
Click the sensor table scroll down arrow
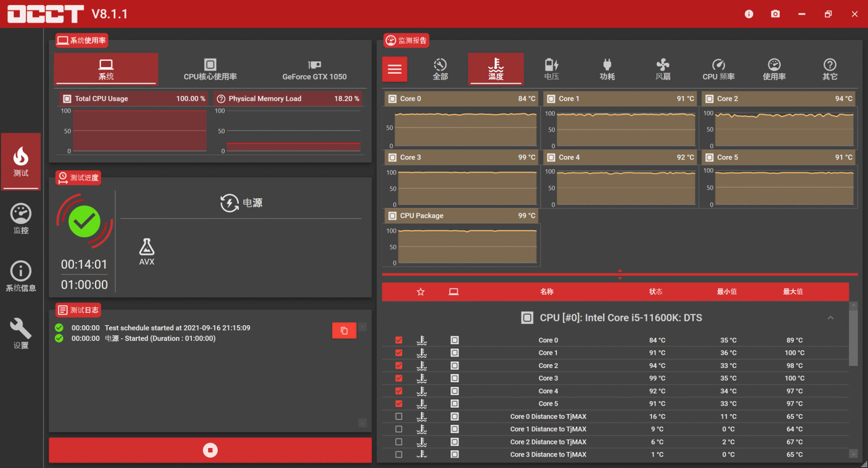[853, 454]
